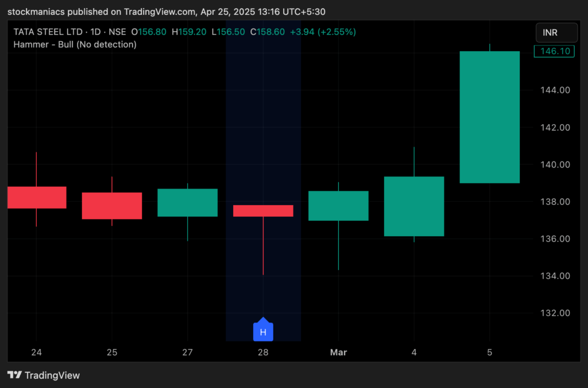588x388 pixels.
Task: Click the green candle on Mar
Action: 338,206
